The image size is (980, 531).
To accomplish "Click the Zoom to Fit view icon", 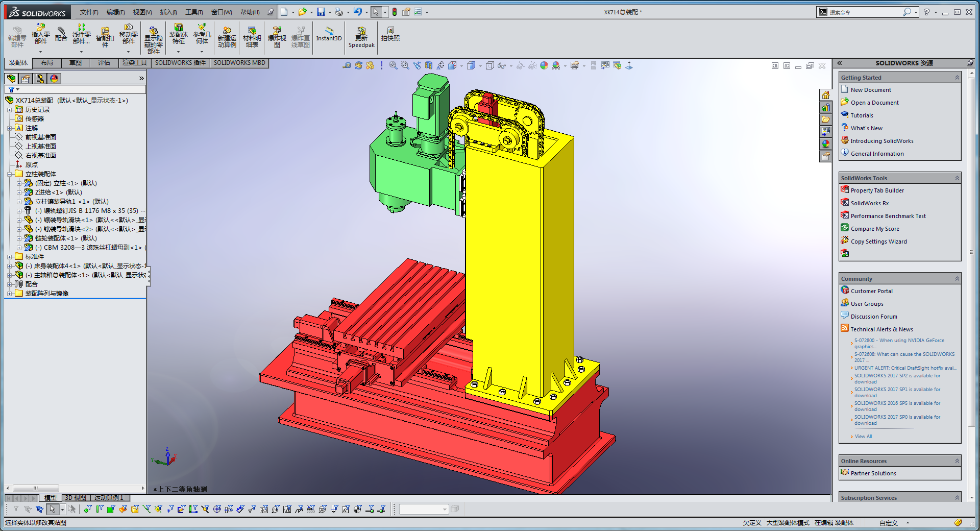I will [x=393, y=65].
